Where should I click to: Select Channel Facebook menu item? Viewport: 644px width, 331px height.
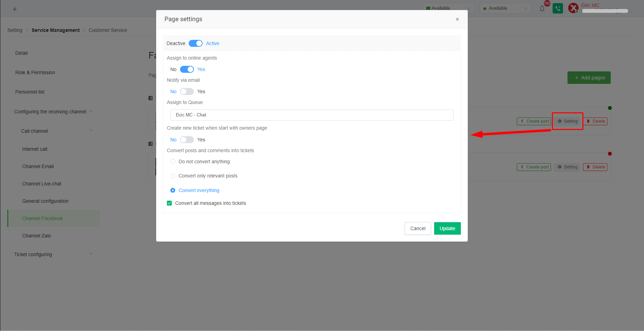(54, 218)
